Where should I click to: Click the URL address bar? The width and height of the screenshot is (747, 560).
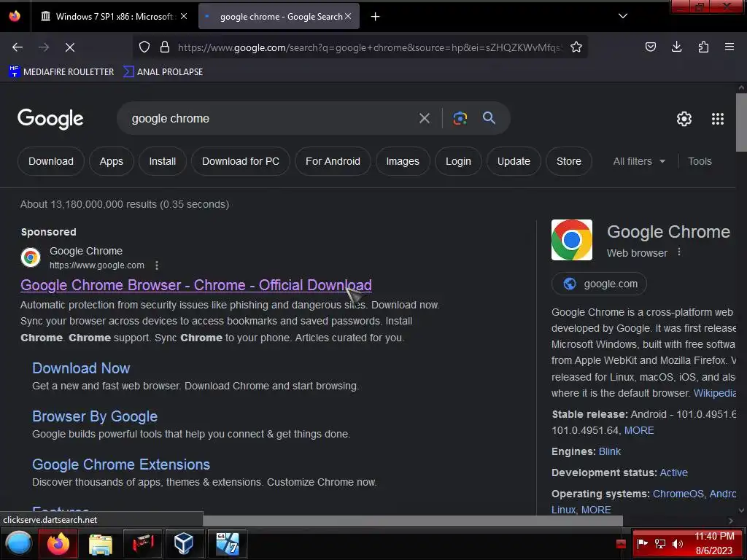[x=369, y=47]
